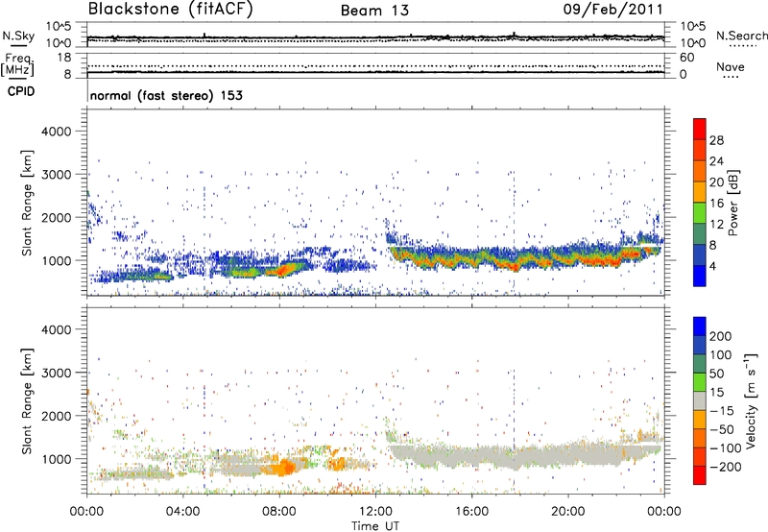The width and height of the screenshot is (768, 532).
Task: Click the 'Time UT' axis title
Action: coord(375,526)
